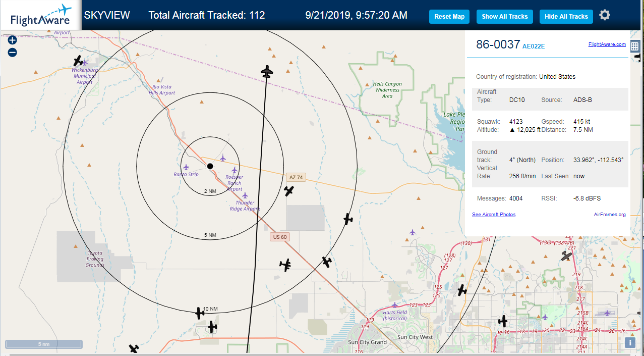Image resolution: width=644 pixels, height=356 pixels.
Task: Open settings gear in header
Action: 605,15
